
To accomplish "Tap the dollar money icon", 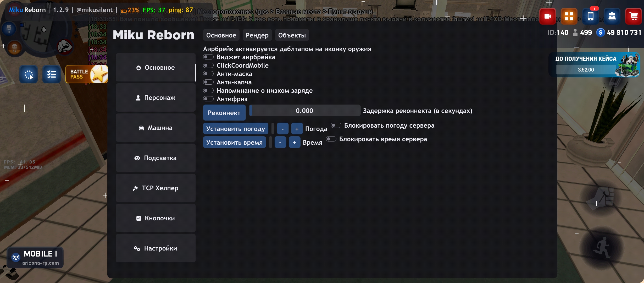I will [x=601, y=32].
